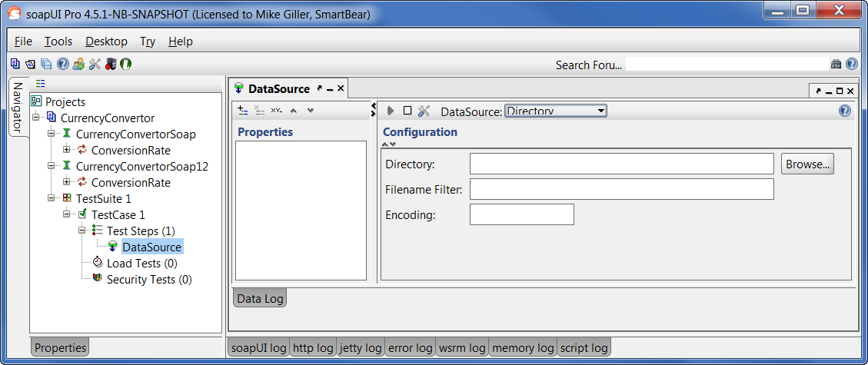Click in the Search Forum text box
868x365 pixels.
point(727,65)
